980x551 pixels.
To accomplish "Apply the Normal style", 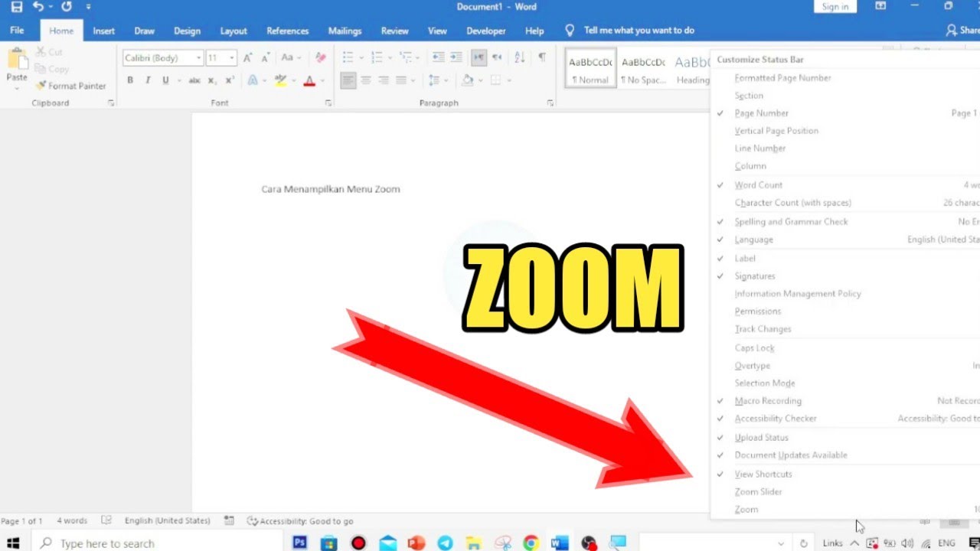I will click(x=591, y=69).
